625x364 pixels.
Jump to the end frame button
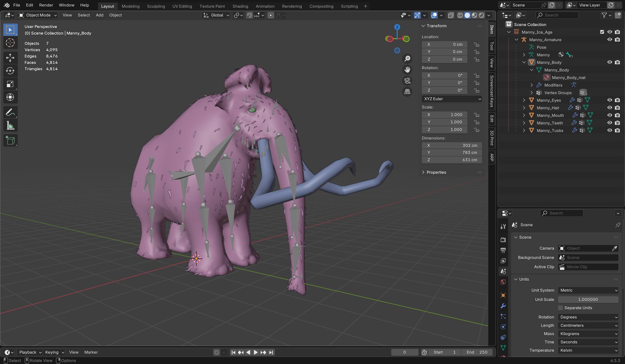[271, 352]
